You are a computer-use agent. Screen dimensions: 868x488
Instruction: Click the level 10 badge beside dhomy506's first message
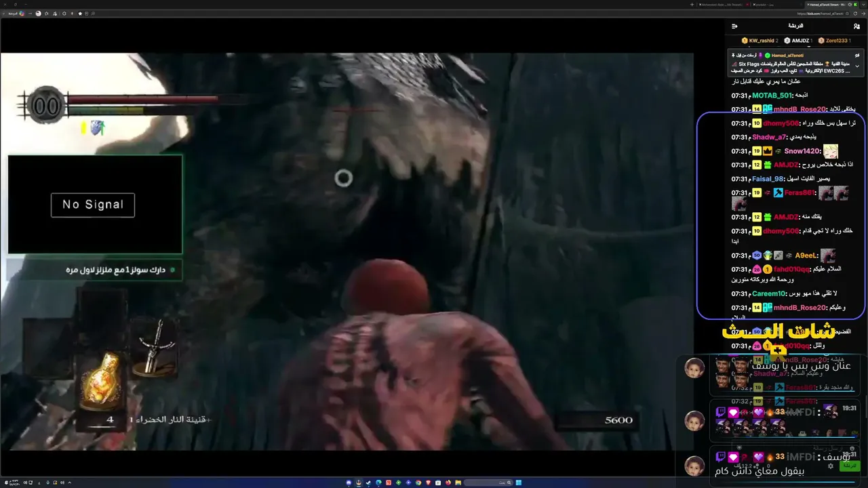(756, 123)
